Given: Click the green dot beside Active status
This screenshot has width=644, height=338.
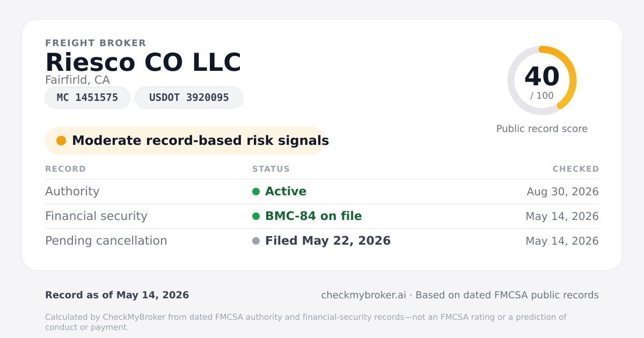Looking at the screenshot, I should (256, 192).
